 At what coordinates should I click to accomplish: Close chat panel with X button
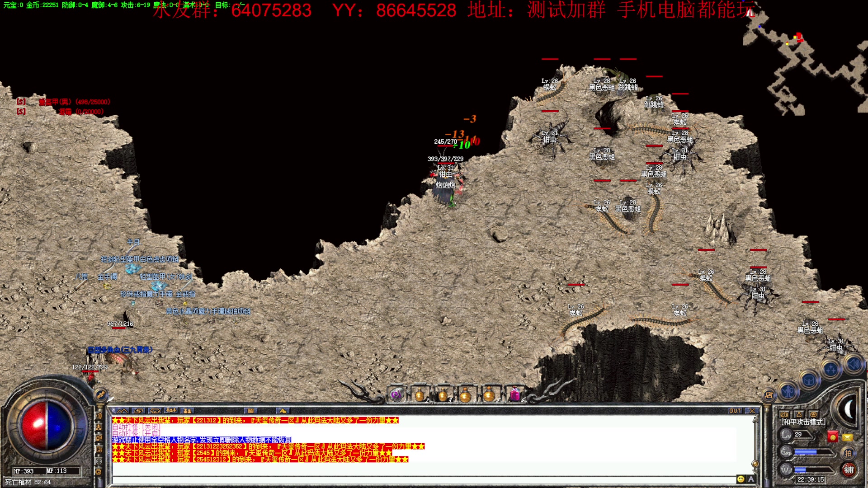[x=752, y=411]
